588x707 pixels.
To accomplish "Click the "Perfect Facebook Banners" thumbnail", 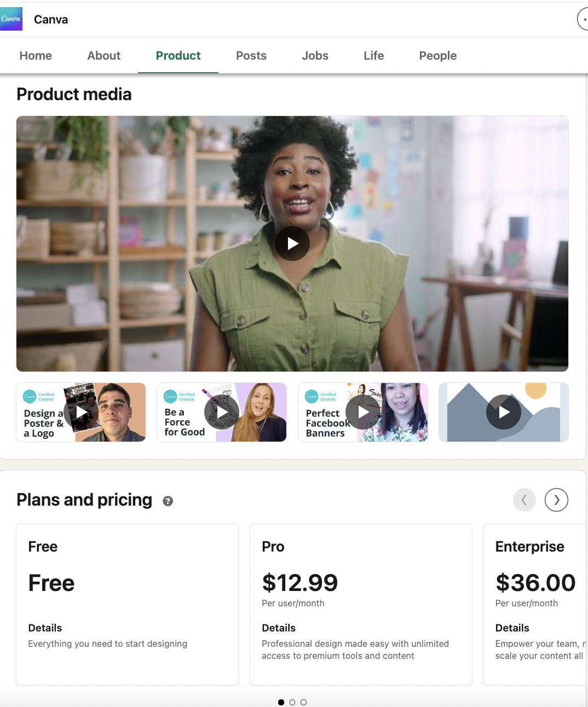I will coord(362,412).
